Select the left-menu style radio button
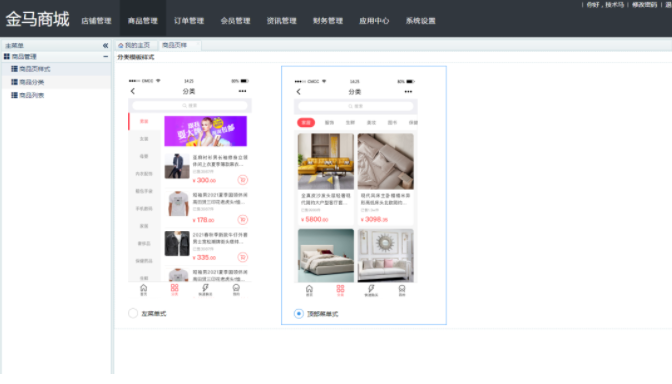 tap(133, 313)
